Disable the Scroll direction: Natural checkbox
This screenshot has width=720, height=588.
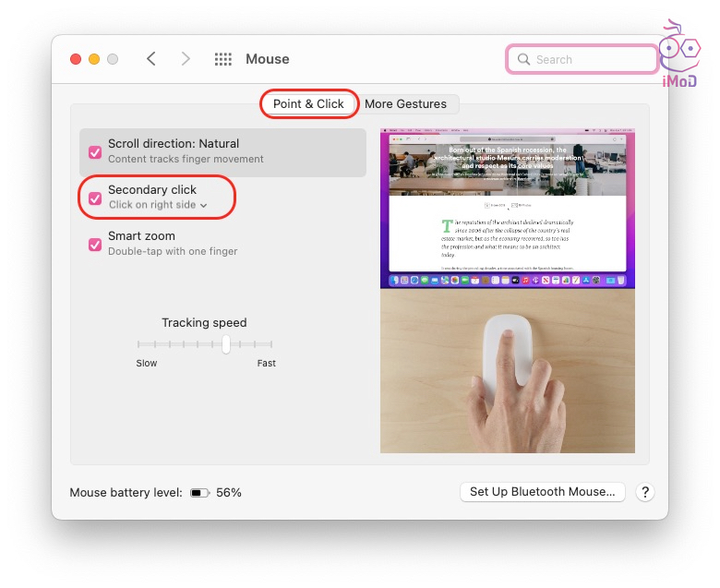click(x=95, y=152)
